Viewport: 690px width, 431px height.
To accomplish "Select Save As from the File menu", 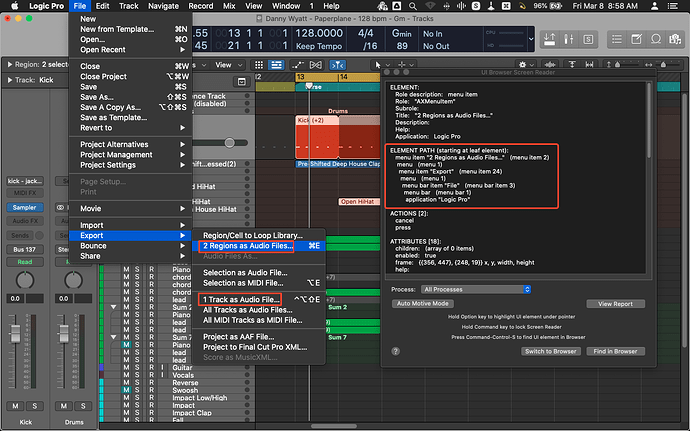I will [x=131, y=97].
